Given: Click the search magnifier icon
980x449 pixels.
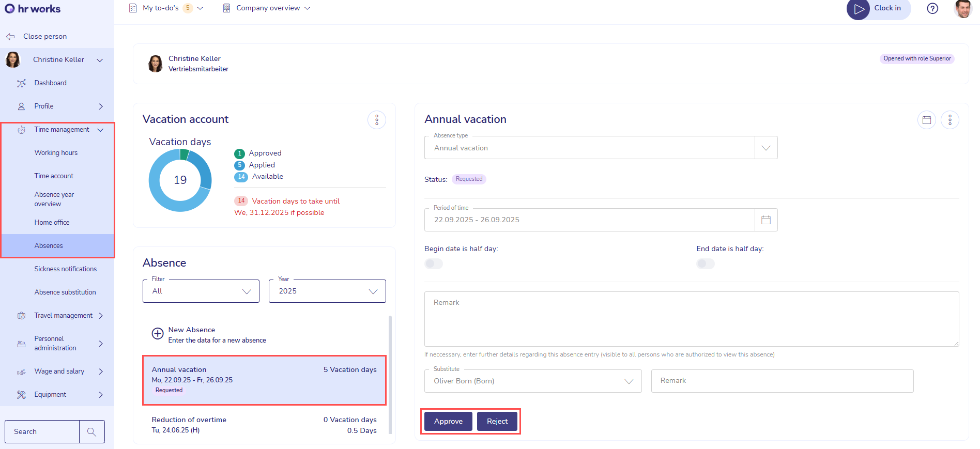Looking at the screenshot, I should 91,432.
